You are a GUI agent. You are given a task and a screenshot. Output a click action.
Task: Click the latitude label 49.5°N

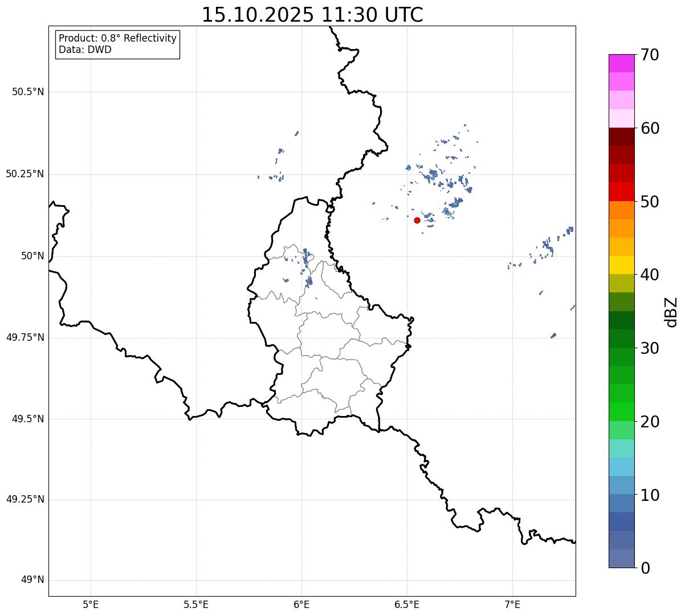28,419
